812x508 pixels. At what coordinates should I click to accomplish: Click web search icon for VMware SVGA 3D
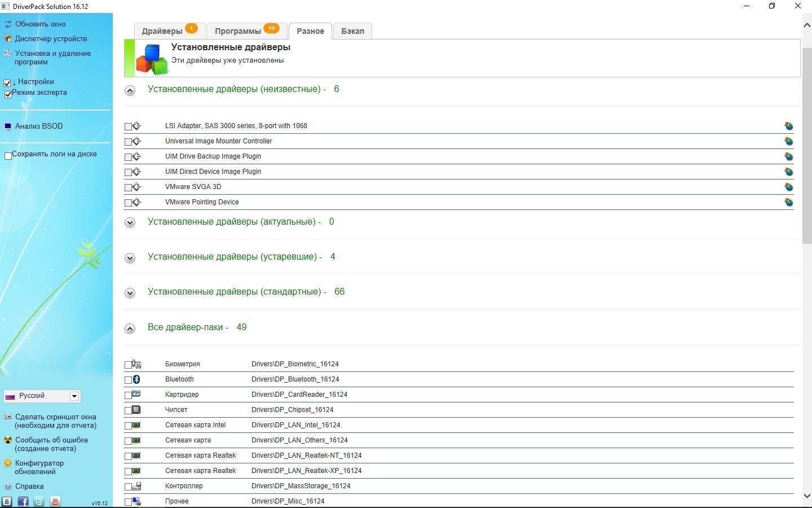[788, 187]
